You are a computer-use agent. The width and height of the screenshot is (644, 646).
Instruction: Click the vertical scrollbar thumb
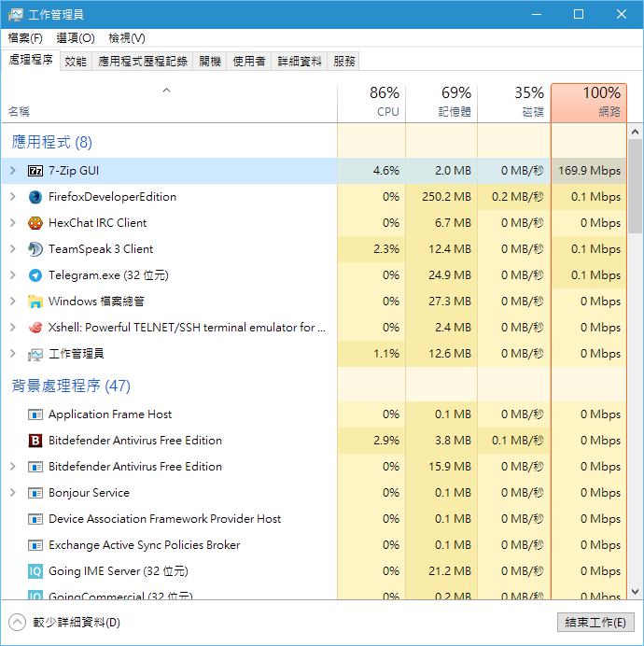(635, 187)
